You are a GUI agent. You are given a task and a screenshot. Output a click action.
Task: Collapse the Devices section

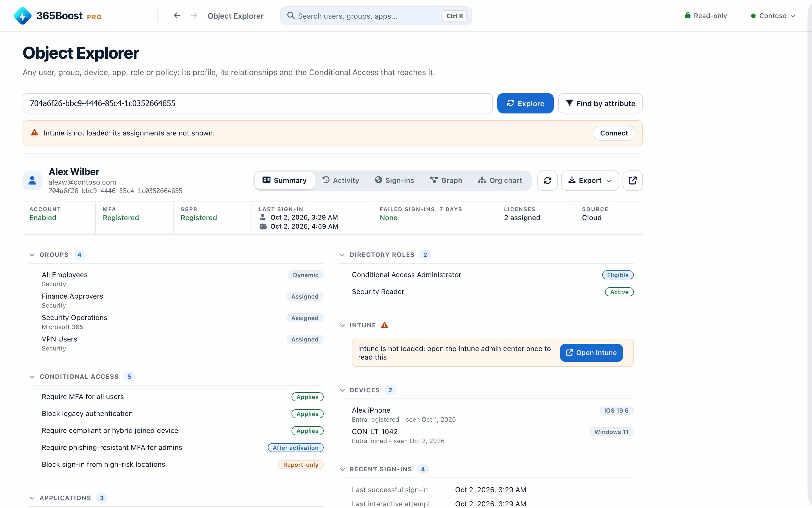(342, 390)
